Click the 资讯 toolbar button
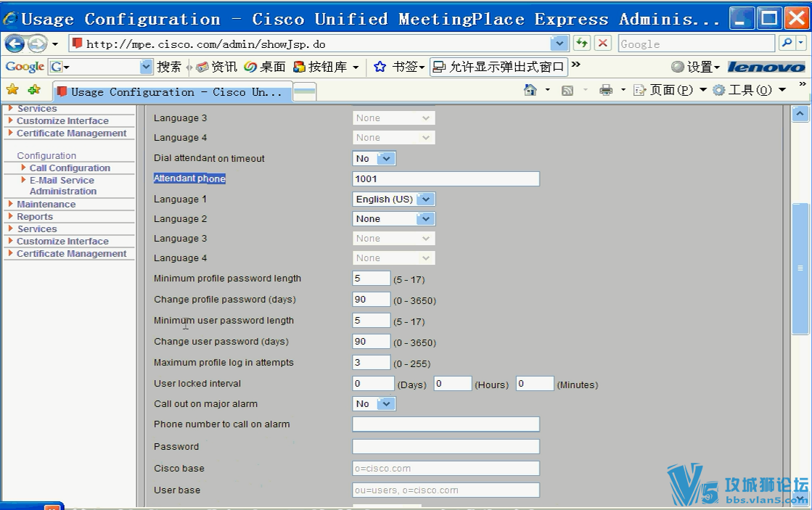Viewport: 812px width, 510px height. 217,67
